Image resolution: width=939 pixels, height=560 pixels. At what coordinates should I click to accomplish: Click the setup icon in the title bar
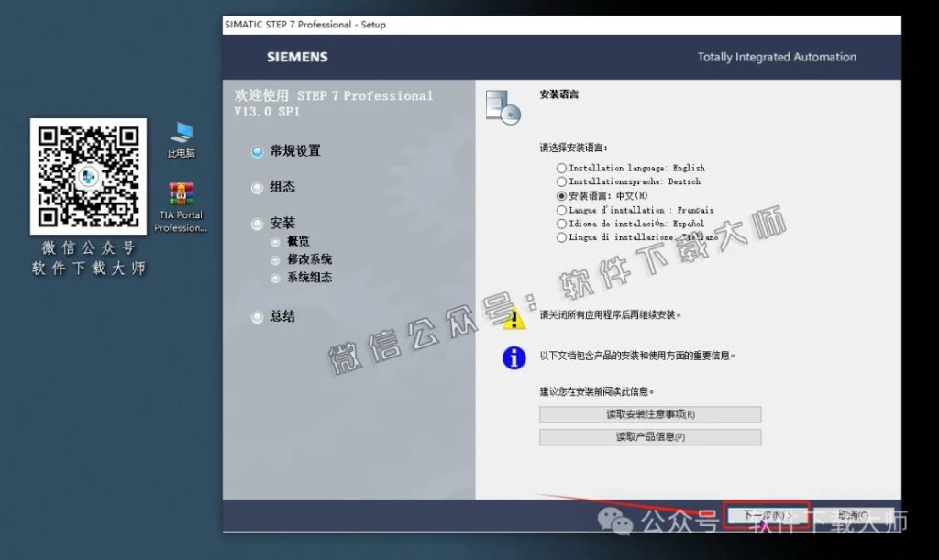click(229, 25)
